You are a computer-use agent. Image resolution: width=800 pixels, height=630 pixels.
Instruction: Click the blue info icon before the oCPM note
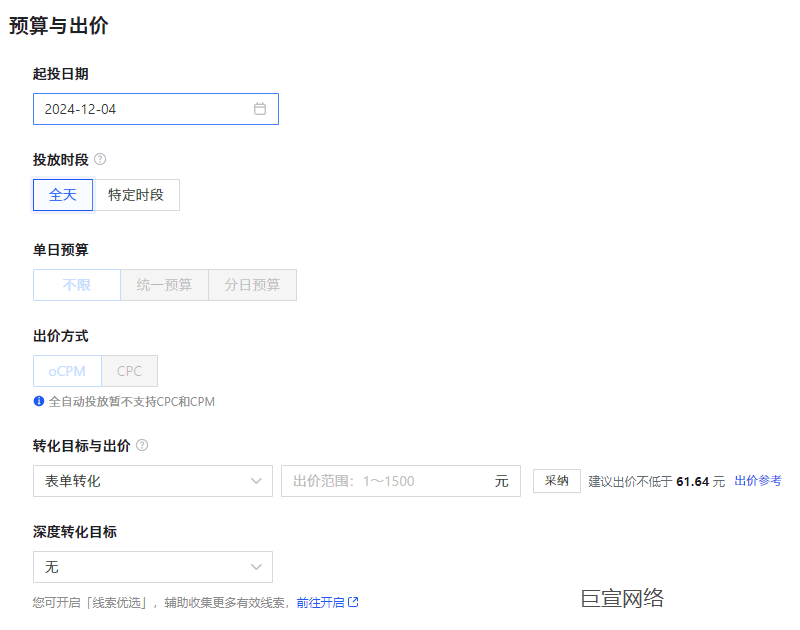point(39,400)
